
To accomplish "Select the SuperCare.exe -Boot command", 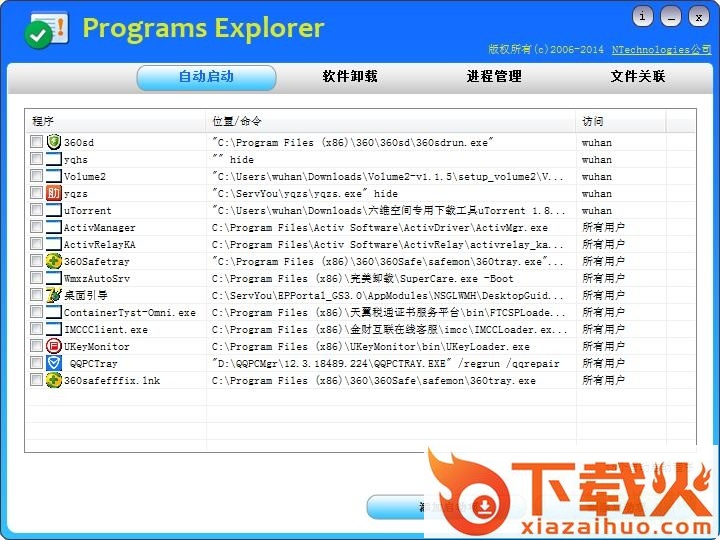I will pyautogui.click(x=362, y=278).
